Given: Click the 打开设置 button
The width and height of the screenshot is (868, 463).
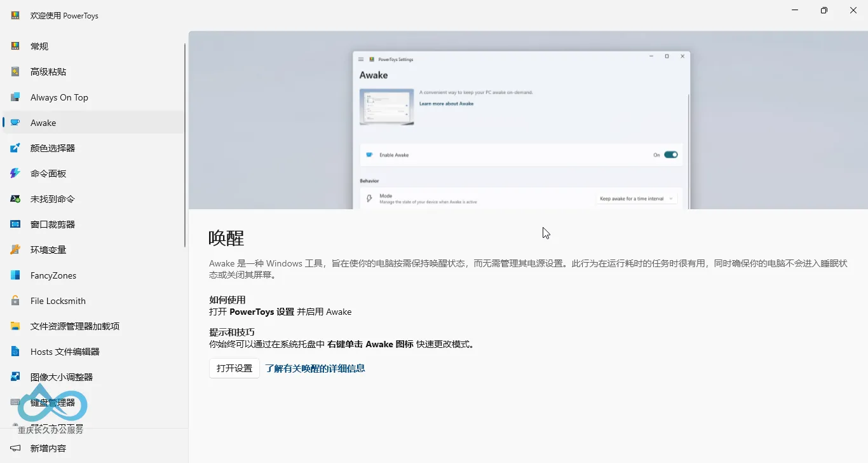Looking at the screenshot, I should click(234, 368).
